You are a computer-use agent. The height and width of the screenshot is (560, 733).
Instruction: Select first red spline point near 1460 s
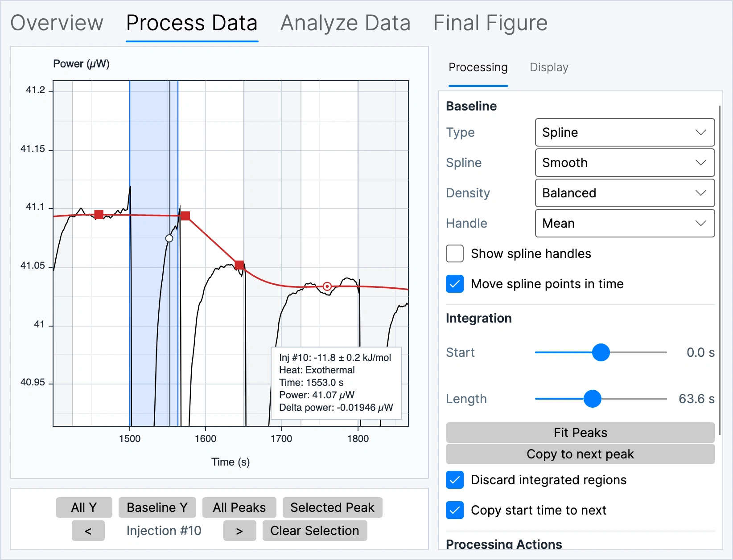[x=99, y=215]
